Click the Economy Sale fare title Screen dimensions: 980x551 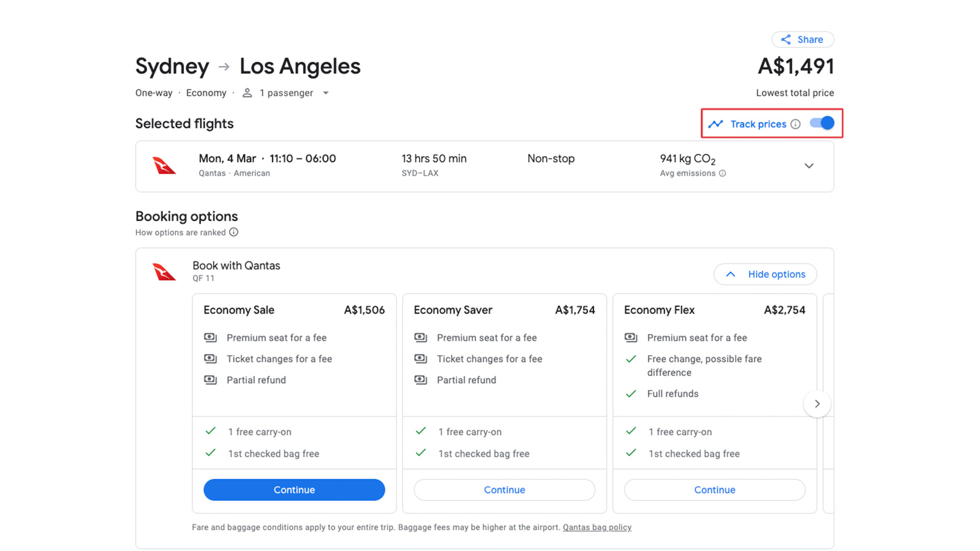tap(239, 310)
